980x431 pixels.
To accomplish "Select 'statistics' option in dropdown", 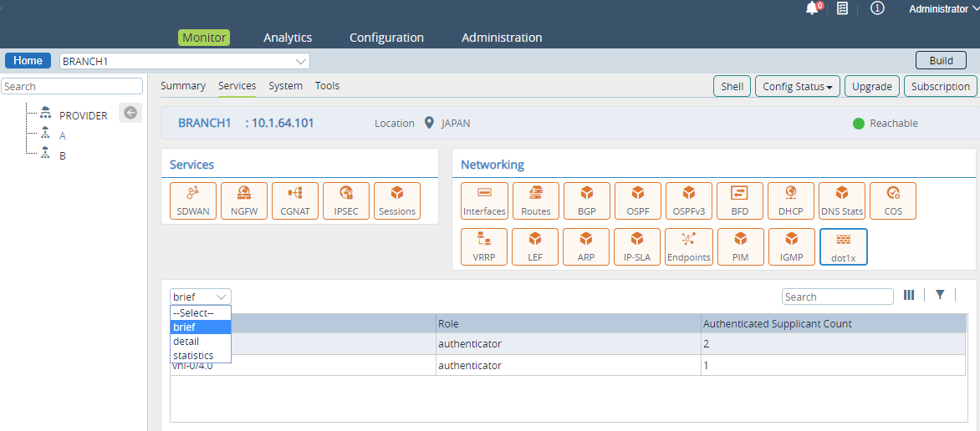I will [x=193, y=356].
